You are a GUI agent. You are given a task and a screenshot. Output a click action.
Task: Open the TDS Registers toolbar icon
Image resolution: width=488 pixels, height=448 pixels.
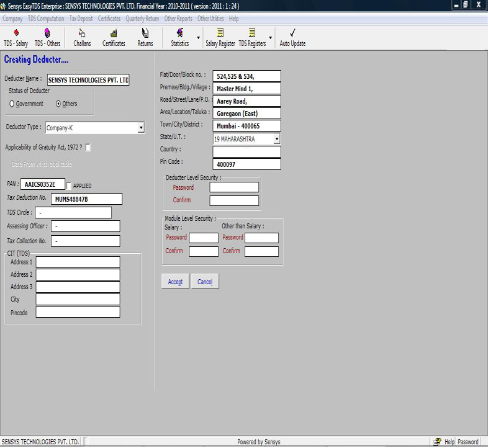[x=253, y=38]
